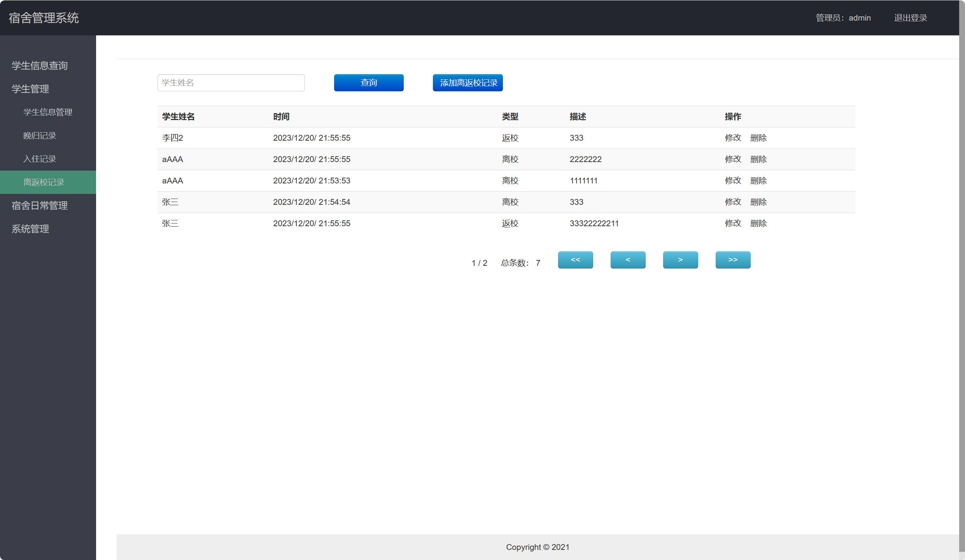Image resolution: width=965 pixels, height=560 pixels.
Task: Open 晚归记录 submenu item
Action: pos(40,136)
